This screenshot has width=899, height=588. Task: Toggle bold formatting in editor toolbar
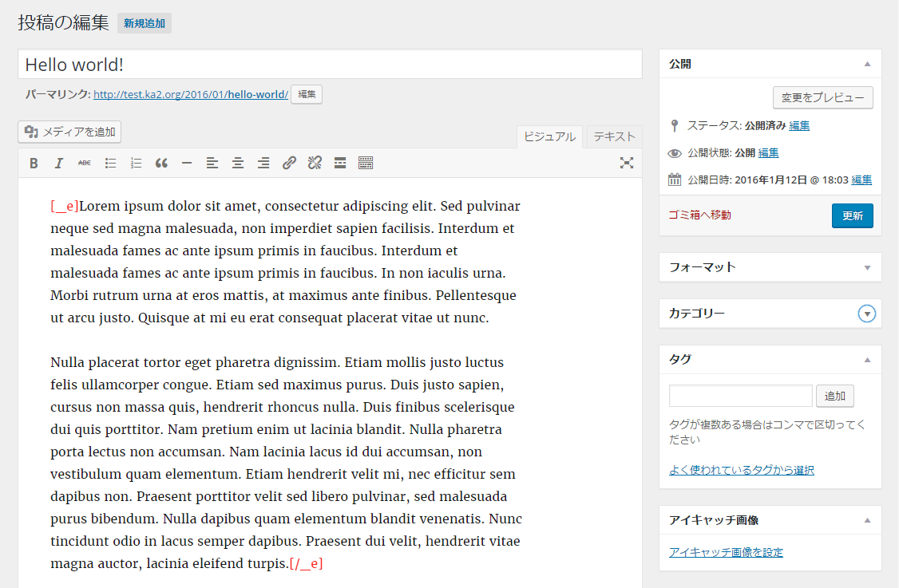(x=34, y=164)
